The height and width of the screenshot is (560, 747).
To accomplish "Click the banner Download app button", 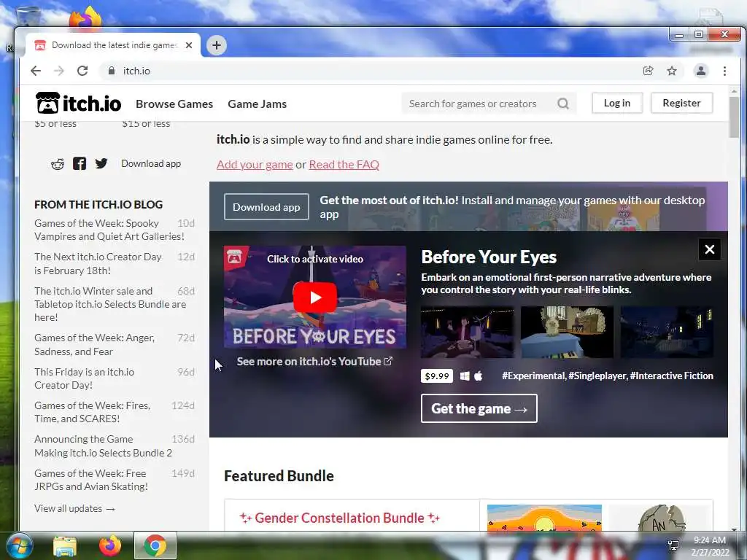I will 266,207.
